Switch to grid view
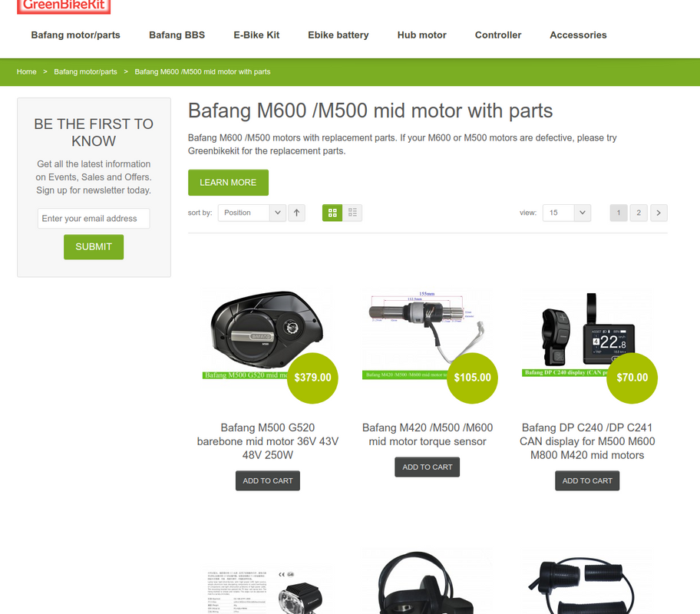The width and height of the screenshot is (700, 614). 332,213
